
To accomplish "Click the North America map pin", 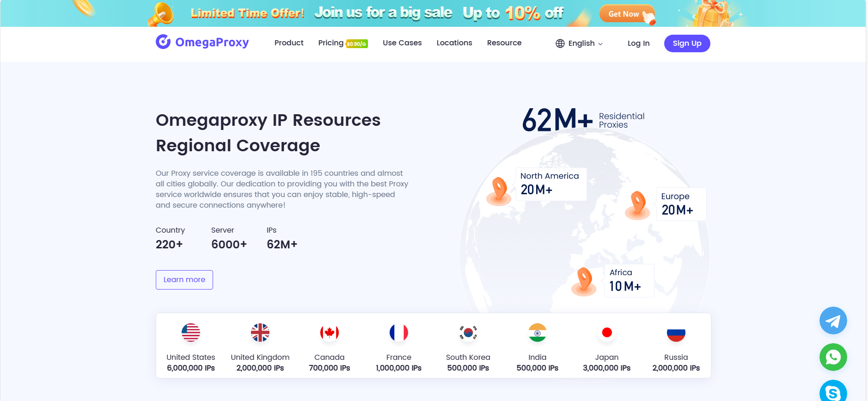I will tap(499, 191).
